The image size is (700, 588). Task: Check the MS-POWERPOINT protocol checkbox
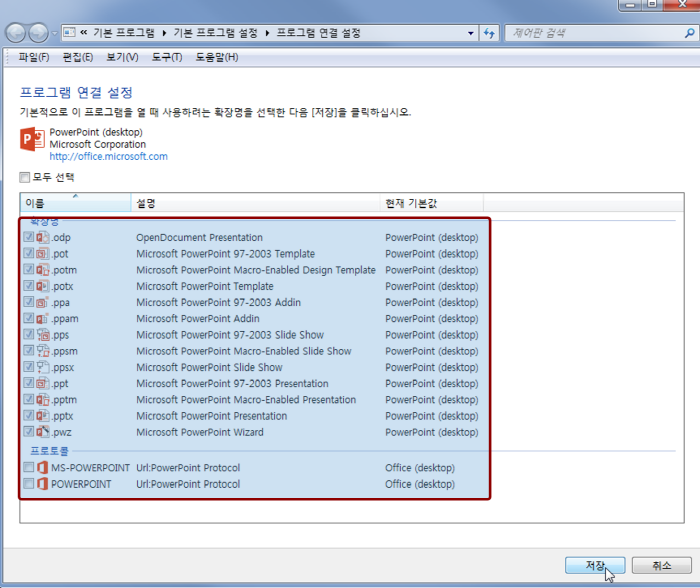tap(29, 467)
